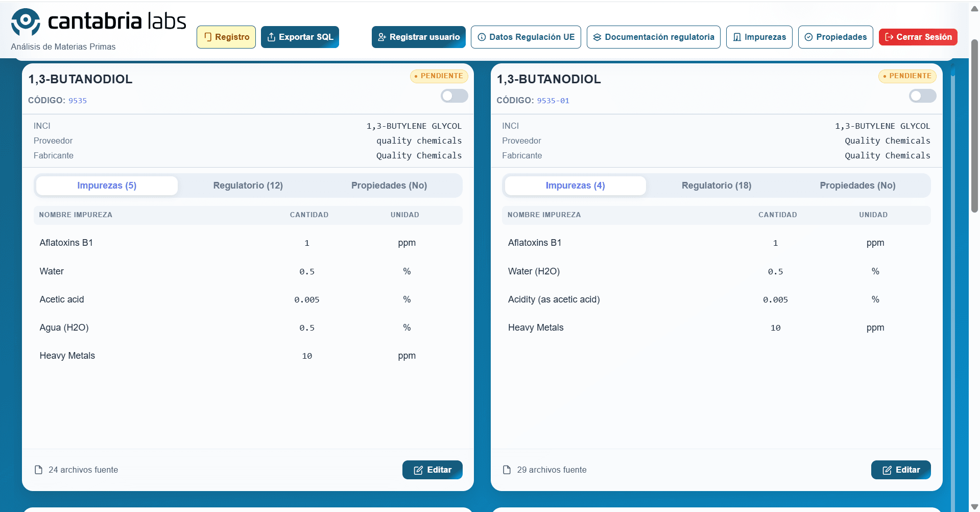The width and height of the screenshot is (980, 512).
Task: Click the Impurezas book icon in header
Action: [x=737, y=37]
